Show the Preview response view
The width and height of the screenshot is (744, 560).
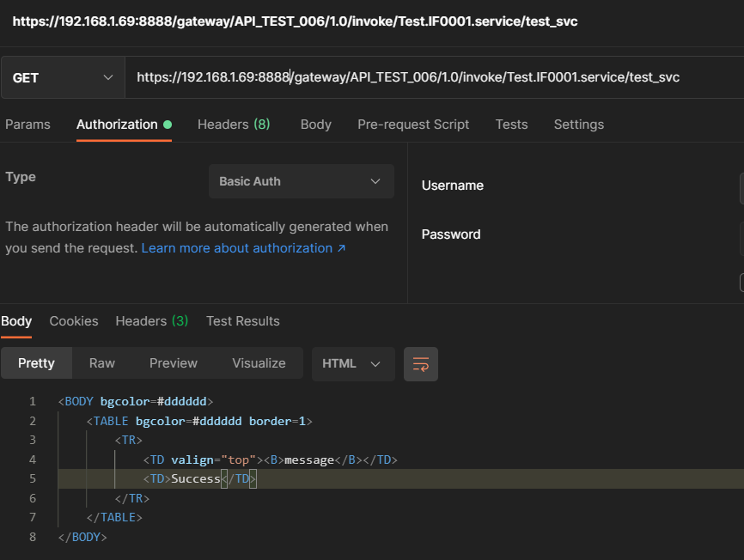click(174, 363)
